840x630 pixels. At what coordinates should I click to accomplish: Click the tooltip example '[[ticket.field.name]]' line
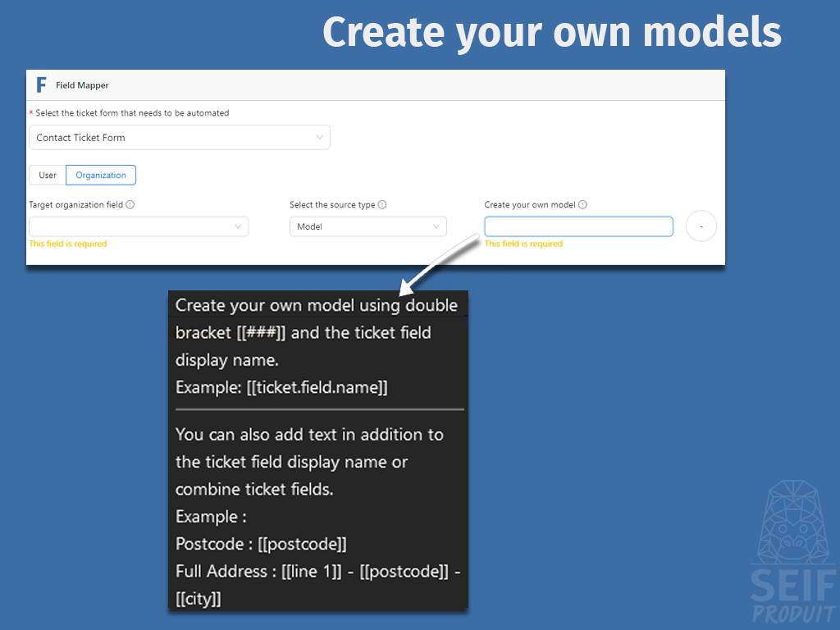[x=282, y=387]
